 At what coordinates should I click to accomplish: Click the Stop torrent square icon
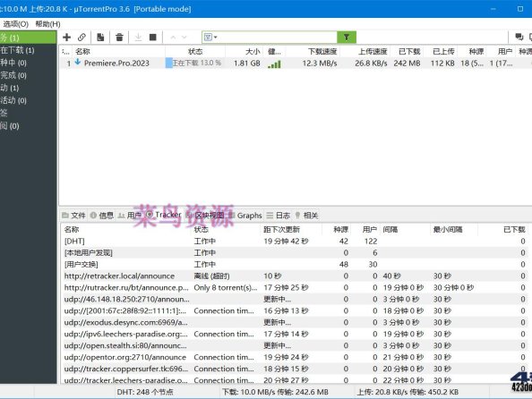click(x=153, y=38)
